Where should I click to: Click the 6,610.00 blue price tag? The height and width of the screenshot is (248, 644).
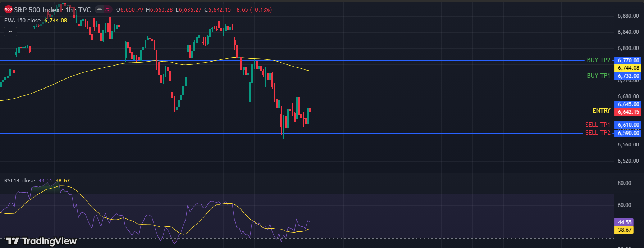coord(628,125)
